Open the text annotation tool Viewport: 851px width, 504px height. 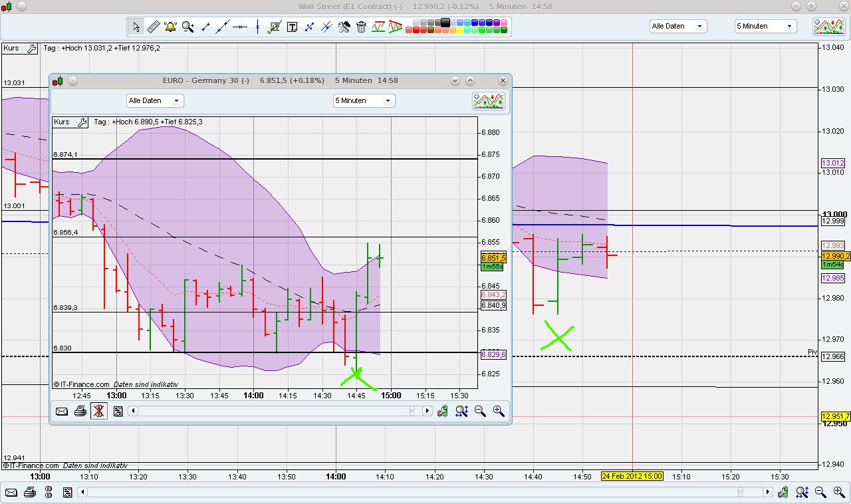pyautogui.click(x=293, y=27)
